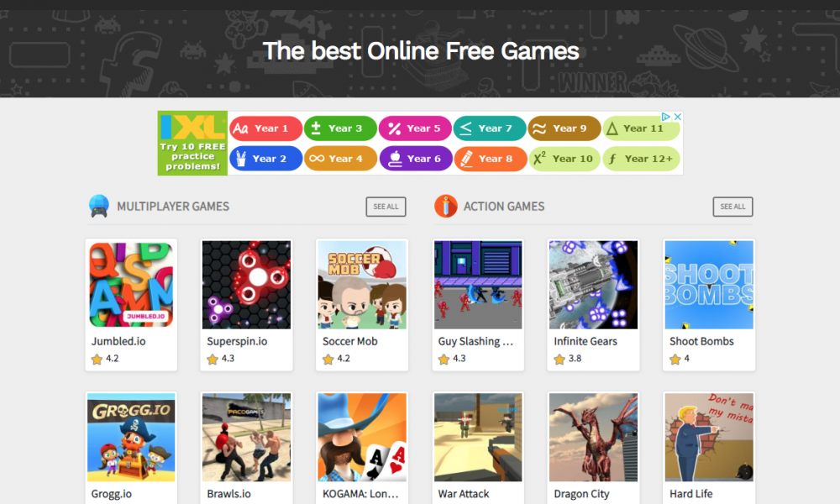Open the War Attack game thumbnail
This screenshot has width=840, height=504.
pyautogui.click(x=478, y=438)
